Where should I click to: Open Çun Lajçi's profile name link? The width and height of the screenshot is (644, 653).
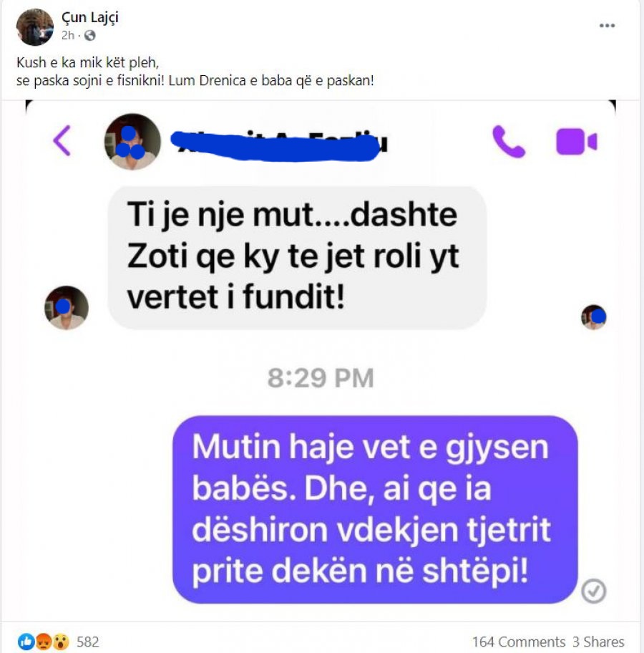point(90,18)
